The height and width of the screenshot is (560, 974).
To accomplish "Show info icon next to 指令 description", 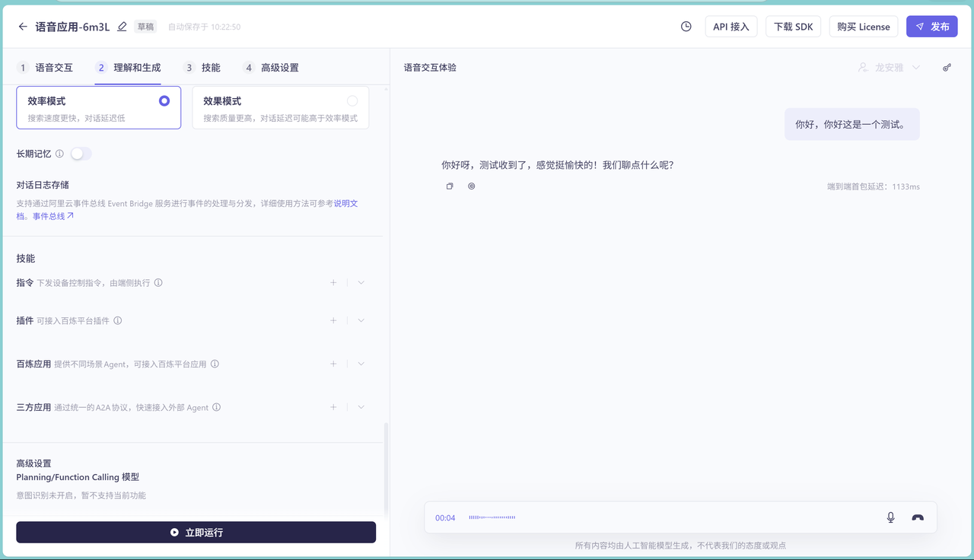I will tap(158, 283).
